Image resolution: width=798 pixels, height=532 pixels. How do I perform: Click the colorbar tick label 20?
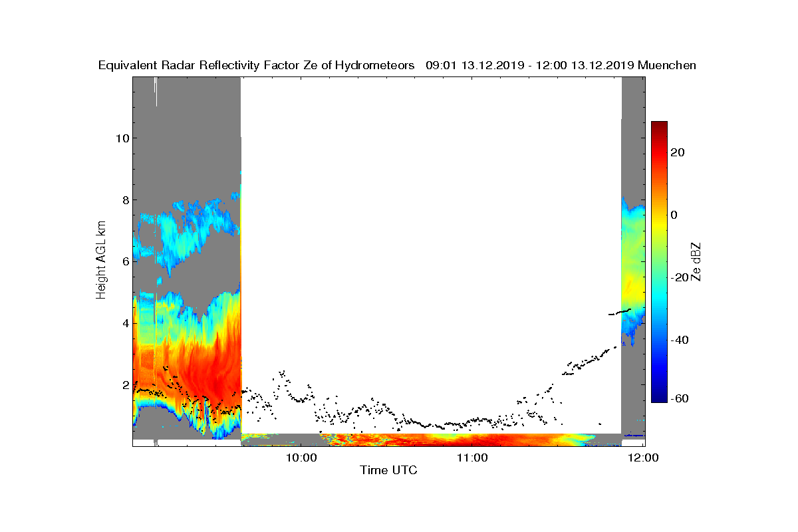pos(678,152)
